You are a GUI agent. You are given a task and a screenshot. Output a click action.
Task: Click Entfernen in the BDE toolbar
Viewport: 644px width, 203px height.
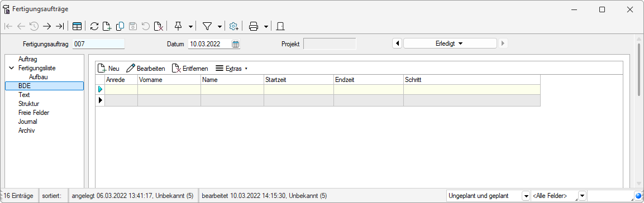click(x=190, y=69)
